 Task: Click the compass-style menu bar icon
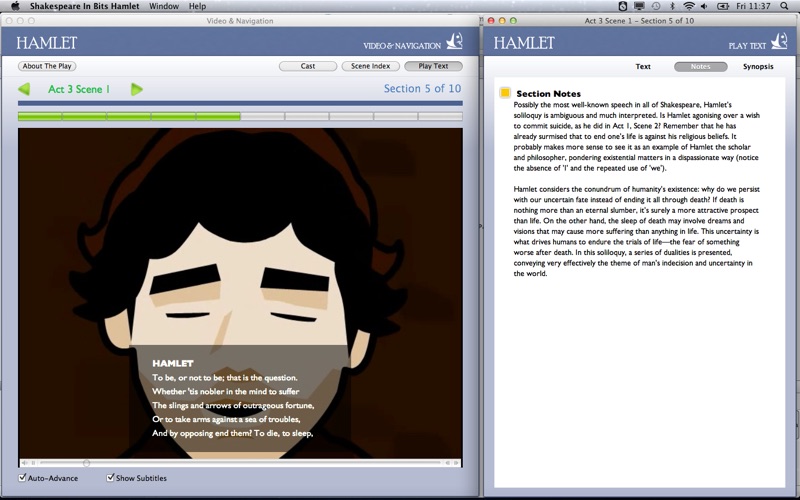tap(622, 6)
